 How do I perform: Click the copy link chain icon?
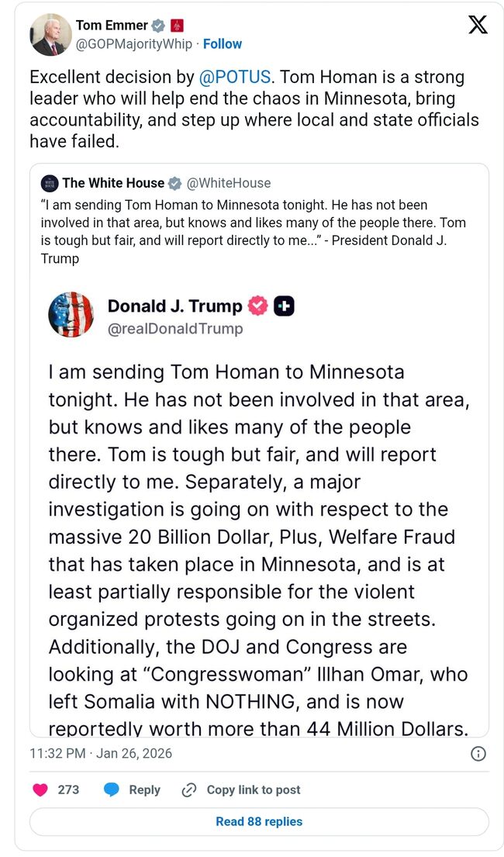(188, 790)
